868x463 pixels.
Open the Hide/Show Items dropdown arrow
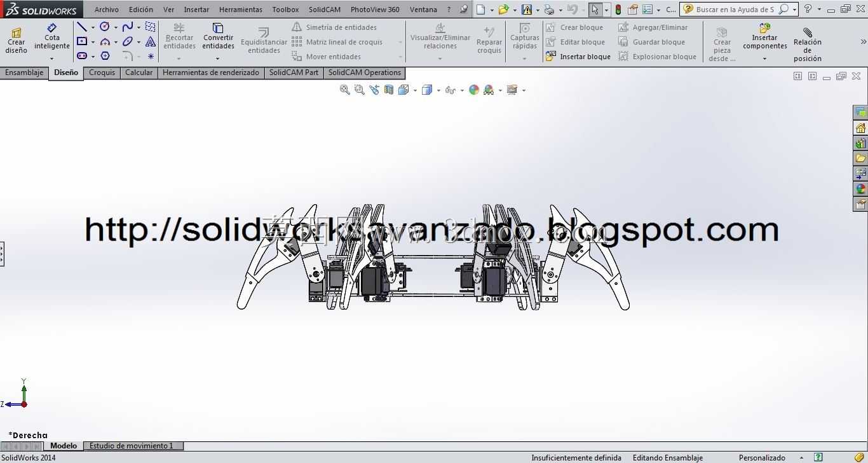coord(462,90)
